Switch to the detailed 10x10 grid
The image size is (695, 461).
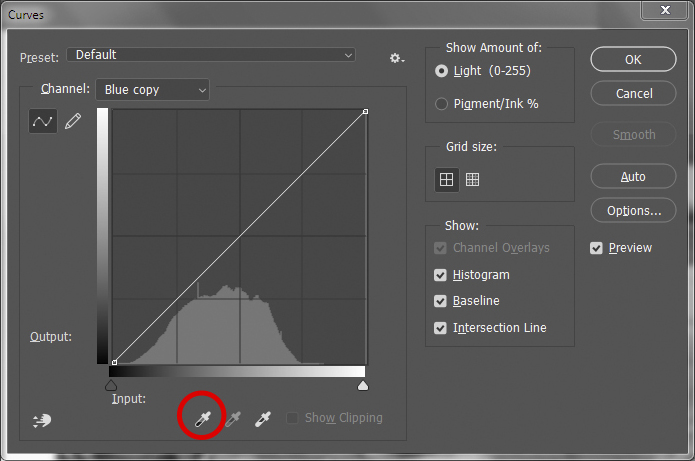(x=473, y=180)
